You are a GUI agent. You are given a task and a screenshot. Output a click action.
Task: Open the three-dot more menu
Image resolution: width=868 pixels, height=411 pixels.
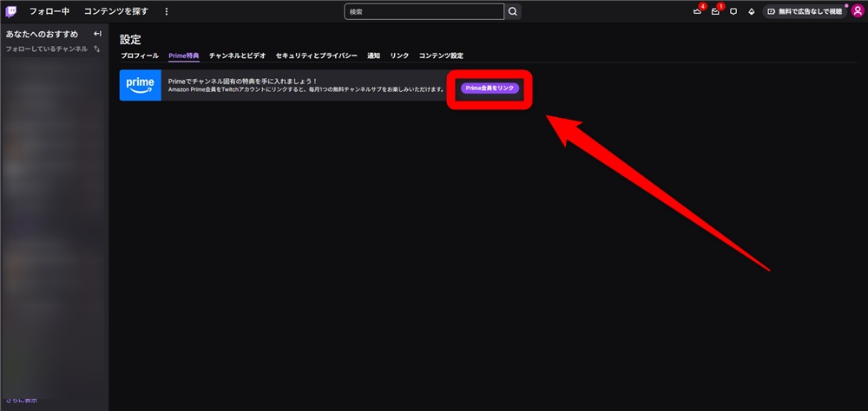(167, 11)
